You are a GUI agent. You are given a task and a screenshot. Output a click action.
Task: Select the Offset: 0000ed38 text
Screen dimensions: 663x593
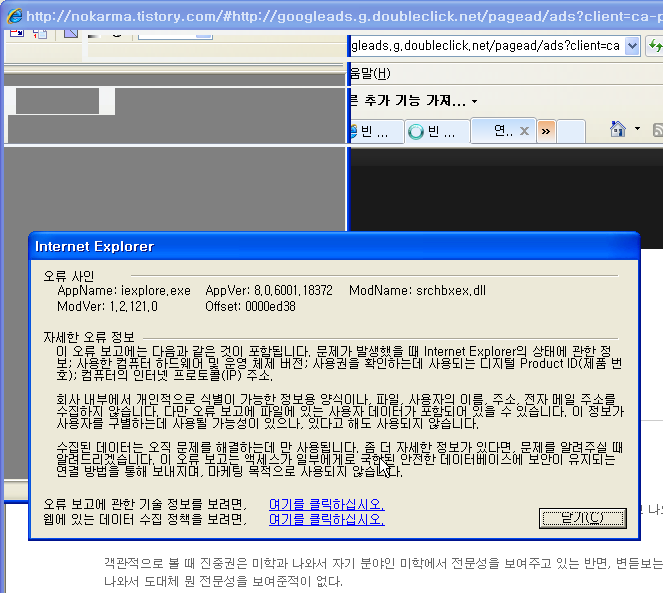[x=250, y=306]
